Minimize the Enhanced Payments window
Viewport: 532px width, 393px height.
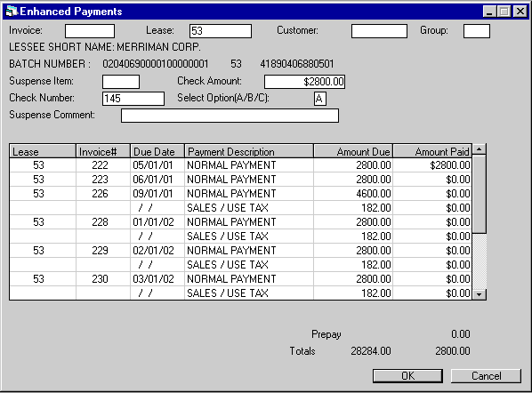point(489,12)
